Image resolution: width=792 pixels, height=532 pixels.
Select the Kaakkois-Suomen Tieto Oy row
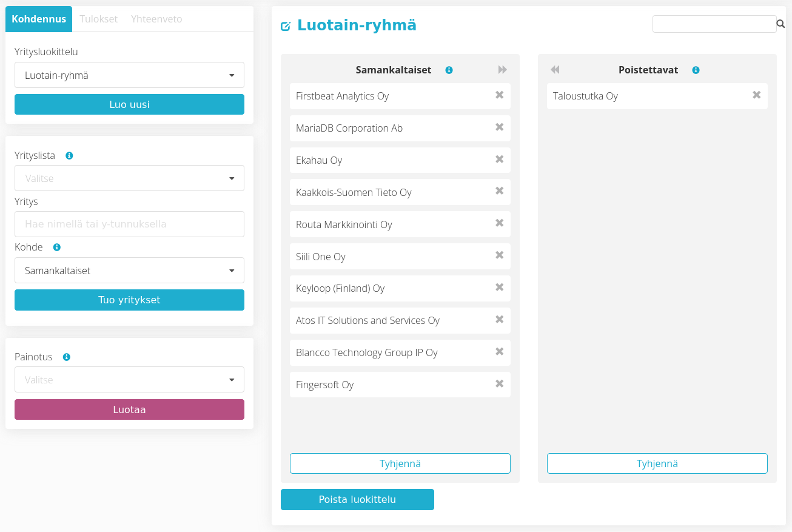(x=400, y=192)
